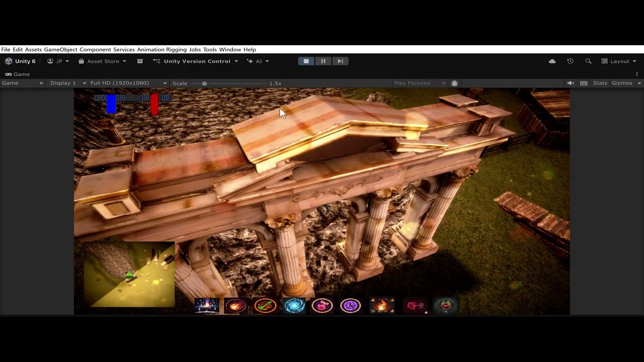Toggle the mute audio speaker icon
This screenshot has height=362, width=644.
point(571,83)
